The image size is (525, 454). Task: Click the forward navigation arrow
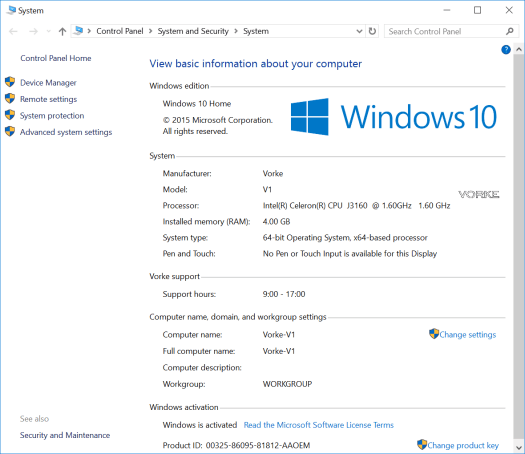pos(33,31)
